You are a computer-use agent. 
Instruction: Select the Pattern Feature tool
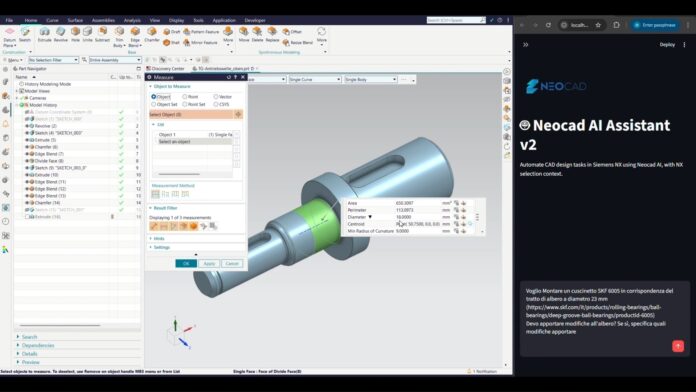(201, 32)
